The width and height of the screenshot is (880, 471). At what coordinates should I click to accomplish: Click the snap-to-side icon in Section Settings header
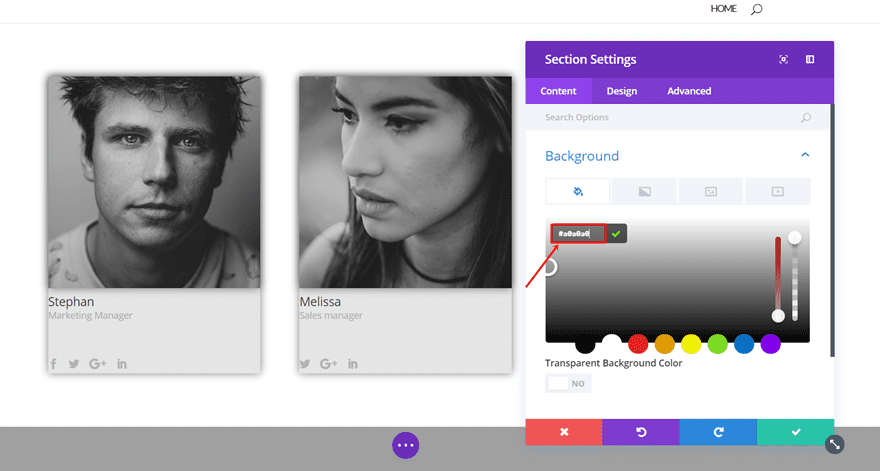point(810,60)
